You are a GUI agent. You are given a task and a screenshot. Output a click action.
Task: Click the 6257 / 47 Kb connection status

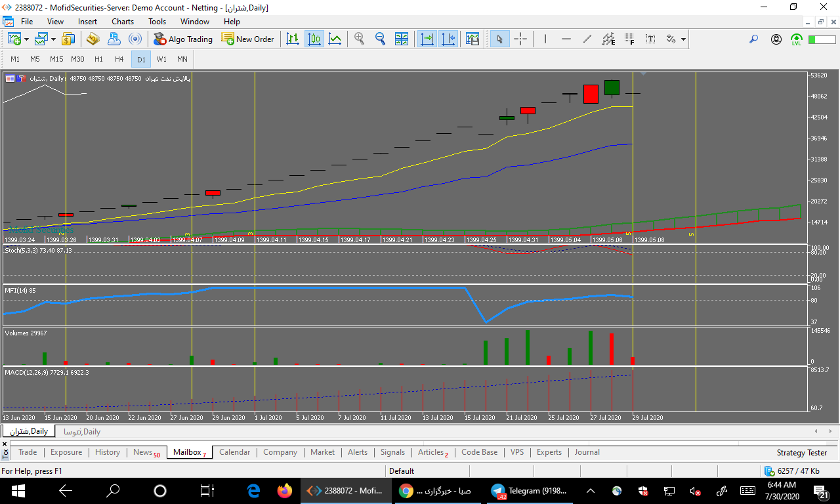click(x=792, y=471)
